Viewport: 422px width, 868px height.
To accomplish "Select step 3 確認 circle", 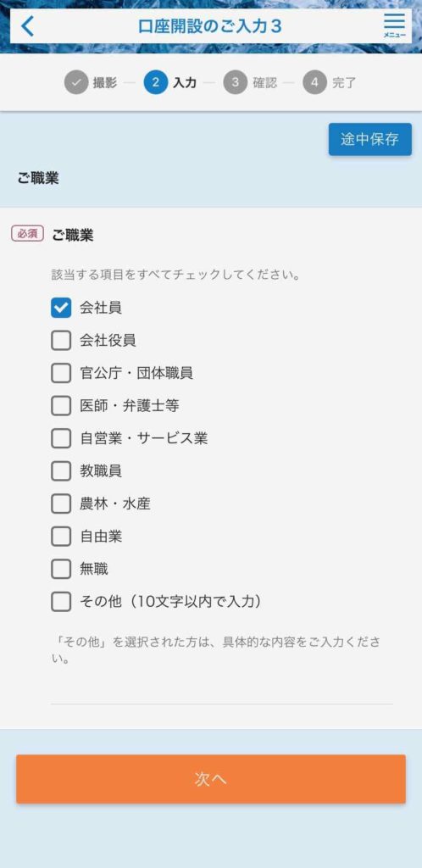I will pos(235,83).
